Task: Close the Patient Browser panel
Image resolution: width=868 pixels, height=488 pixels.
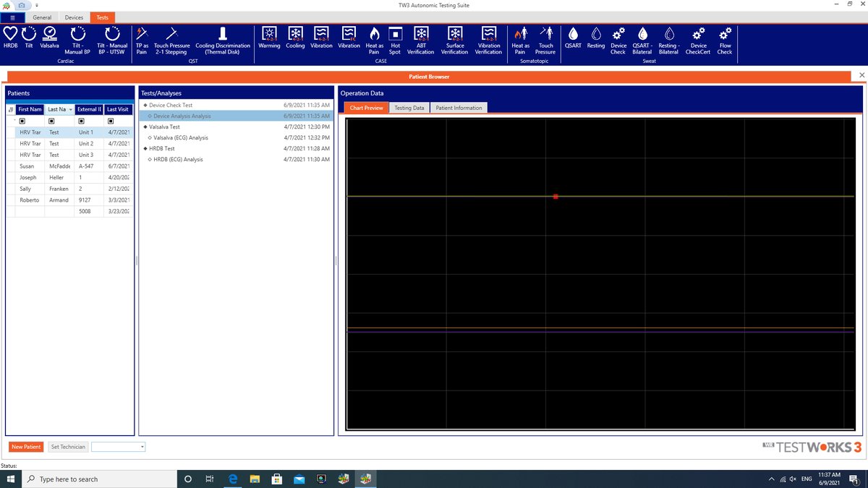Action: [x=861, y=75]
